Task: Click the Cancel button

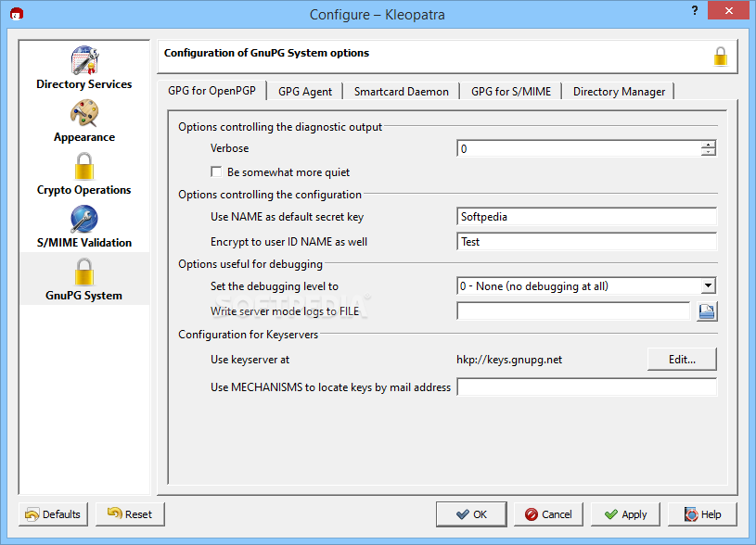Action: (x=548, y=514)
